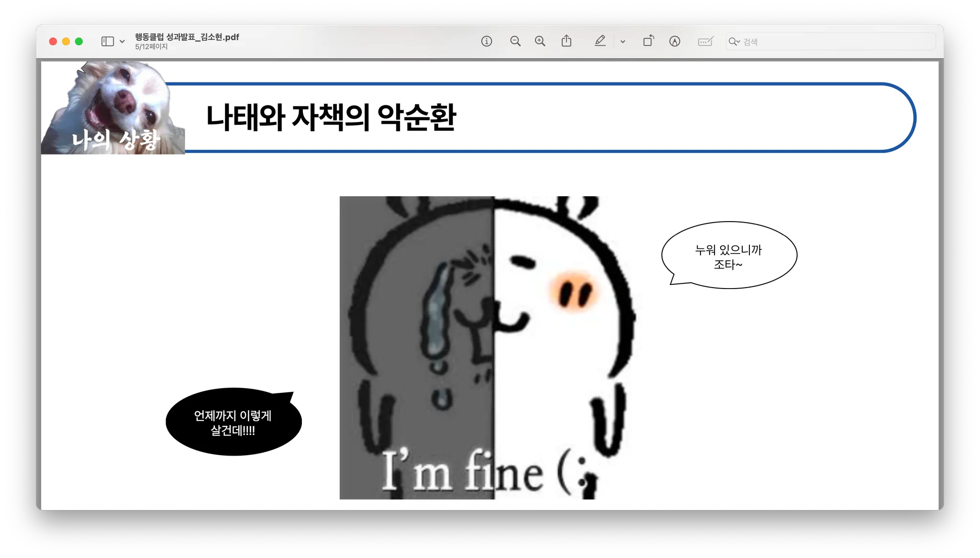Click the zoom out magnifier icon
980x558 pixels.
tap(515, 41)
